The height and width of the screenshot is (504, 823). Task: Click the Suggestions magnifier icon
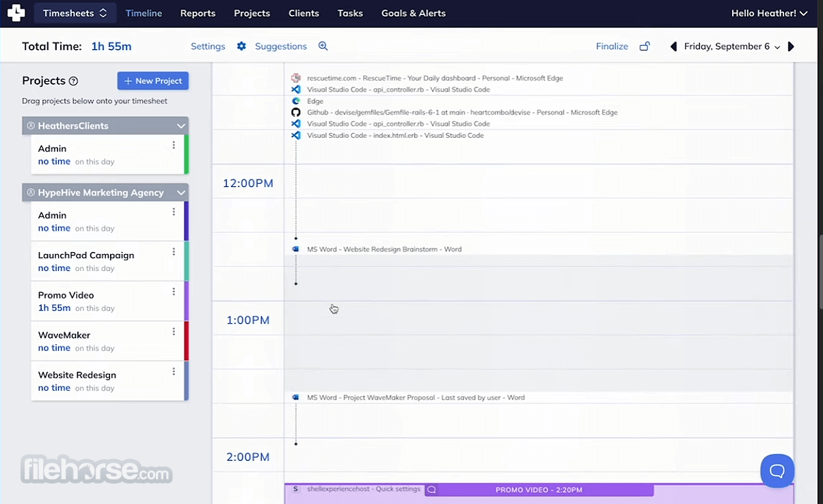tap(323, 46)
